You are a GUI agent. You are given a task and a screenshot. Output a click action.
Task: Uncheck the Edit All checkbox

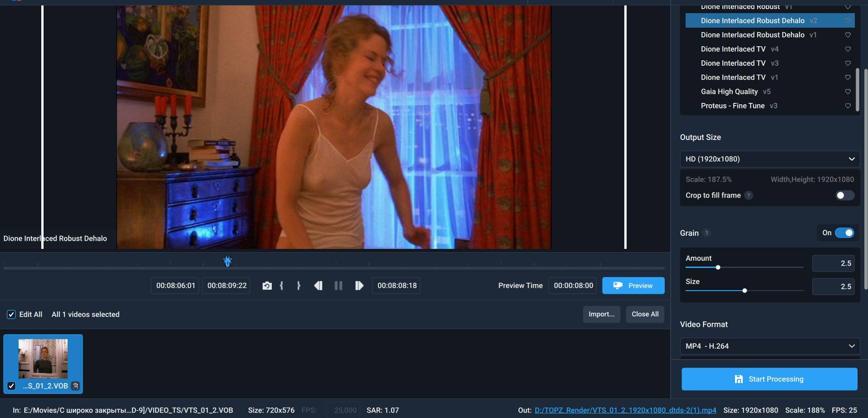(11, 315)
